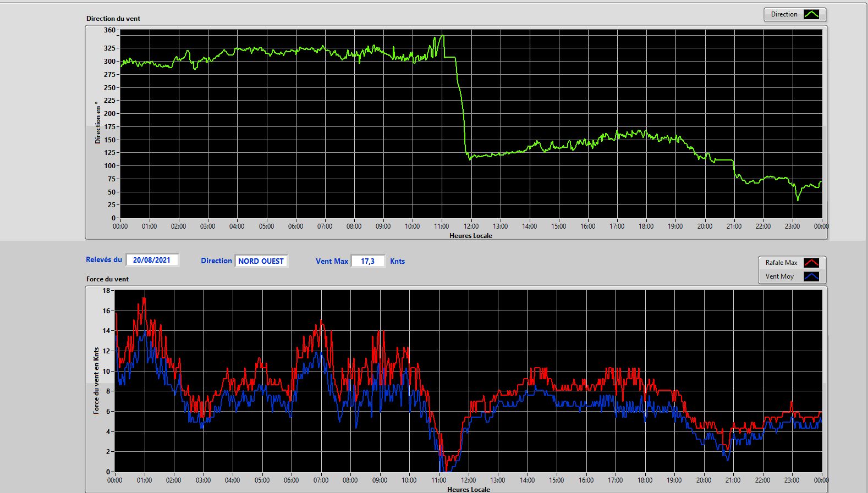Click 01:00 on the force chart time axis

click(x=144, y=480)
